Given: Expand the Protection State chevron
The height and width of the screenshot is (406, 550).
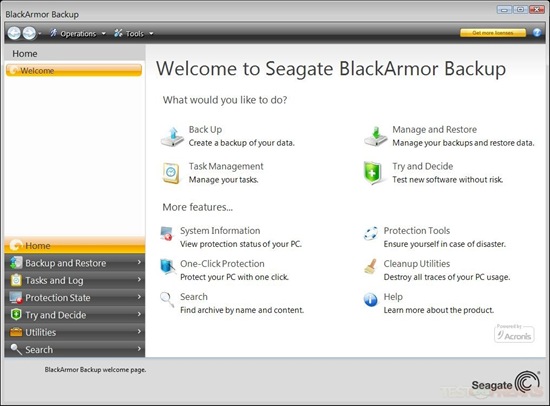Looking at the screenshot, I should (x=139, y=297).
